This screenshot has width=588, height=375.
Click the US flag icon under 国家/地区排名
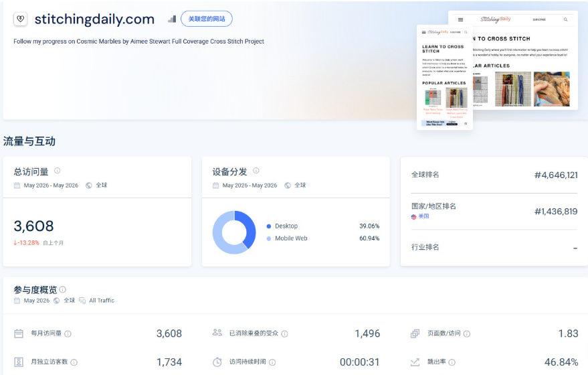[x=413, y=216]
